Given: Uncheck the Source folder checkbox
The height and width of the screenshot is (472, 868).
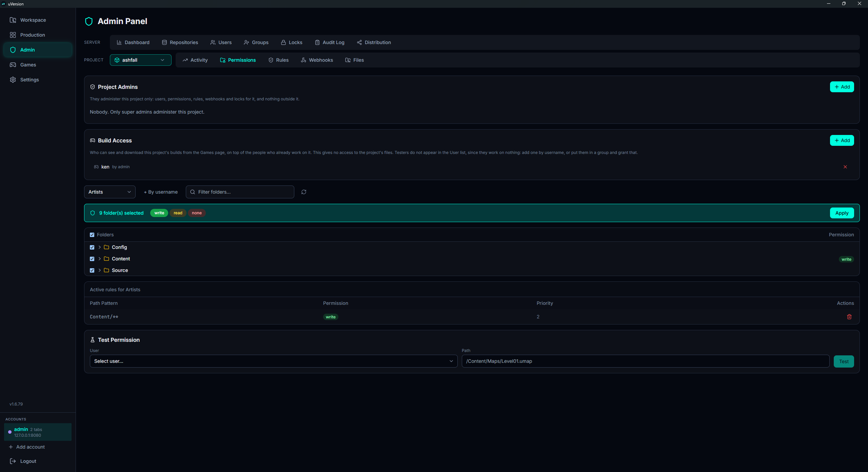Looking at the screenshot, I should pyautogui.click(x=92, y=270).
